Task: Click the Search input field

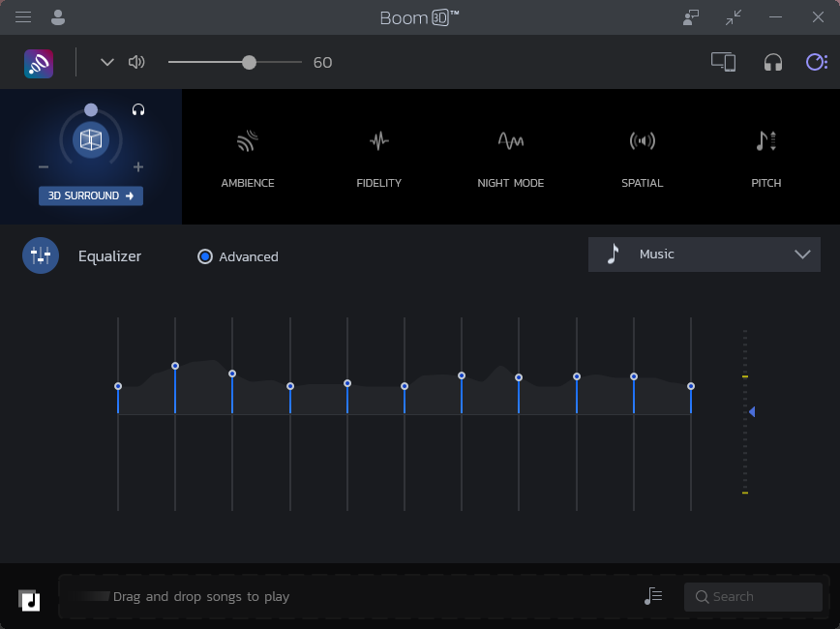Action: tap(753, 597)
